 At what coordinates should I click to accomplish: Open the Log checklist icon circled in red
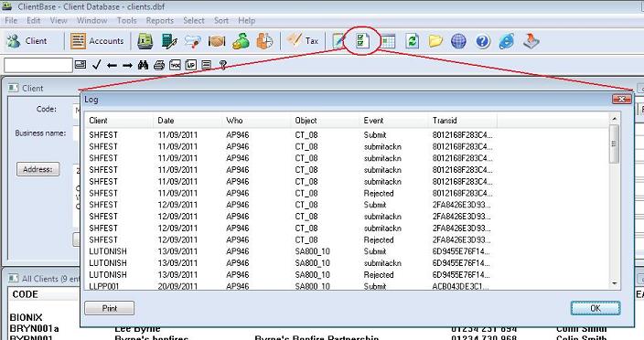tap(362, 41)
